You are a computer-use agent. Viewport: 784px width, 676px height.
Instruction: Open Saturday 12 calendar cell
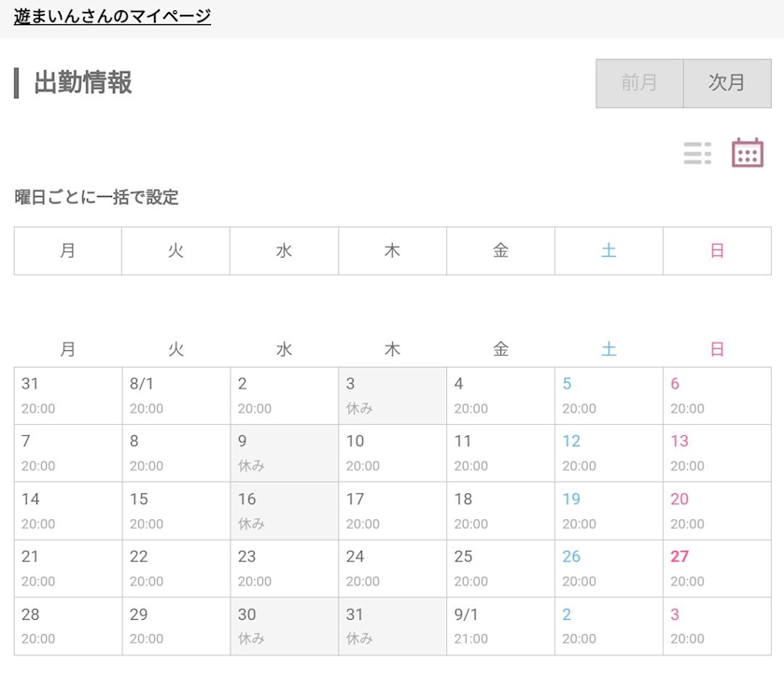(x=609, y=454)
